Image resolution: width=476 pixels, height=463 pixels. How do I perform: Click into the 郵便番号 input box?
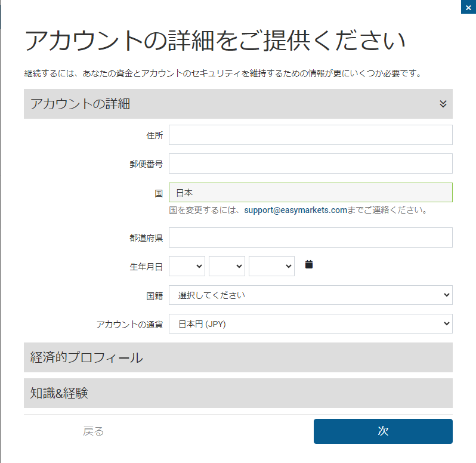pyautogui.click(x=310, y=163)
